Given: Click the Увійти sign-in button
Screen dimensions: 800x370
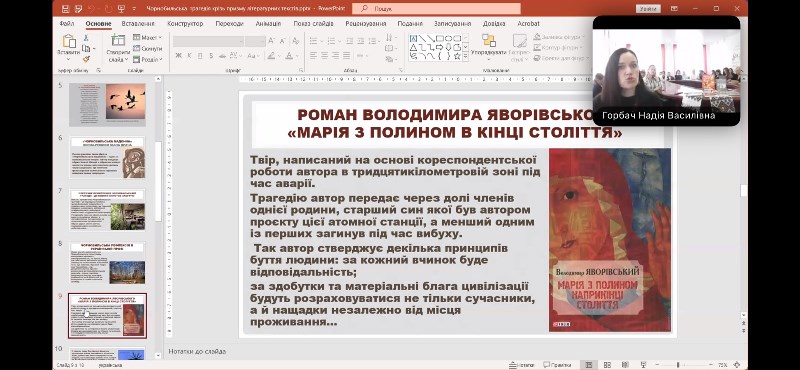Looking at the screenshot, I should [648, 9].
